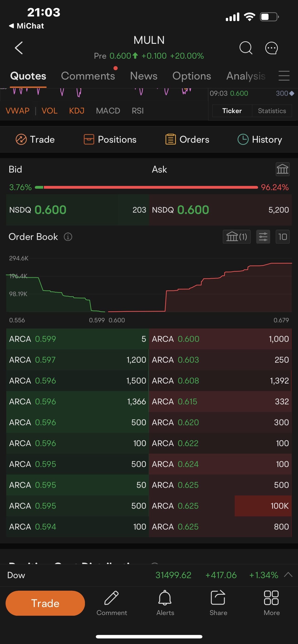
Task: Tap the bid/ask ratio progress bar
Action: pos(146,187)
